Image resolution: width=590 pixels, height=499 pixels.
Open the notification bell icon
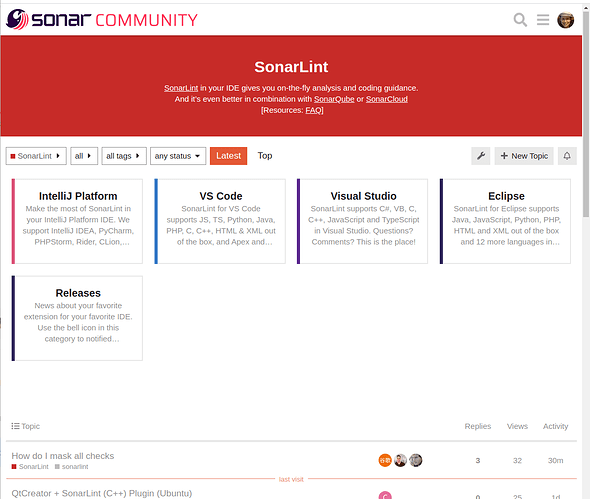coord(567,156)
